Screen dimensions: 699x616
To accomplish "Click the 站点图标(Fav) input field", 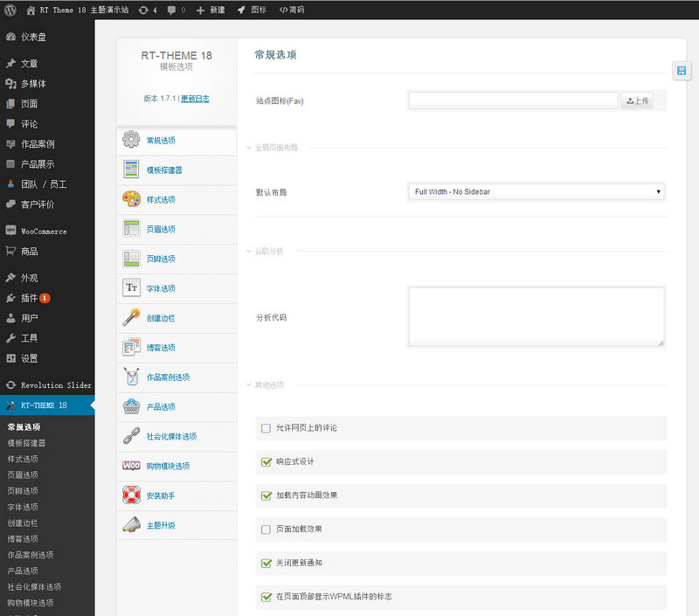I will point(513,100).
